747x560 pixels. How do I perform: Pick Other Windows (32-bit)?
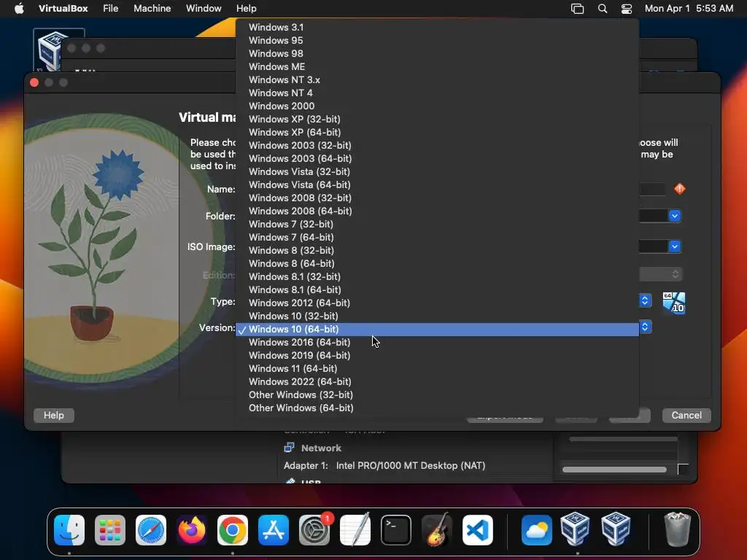pyautogui.click(x=437, y=394)
